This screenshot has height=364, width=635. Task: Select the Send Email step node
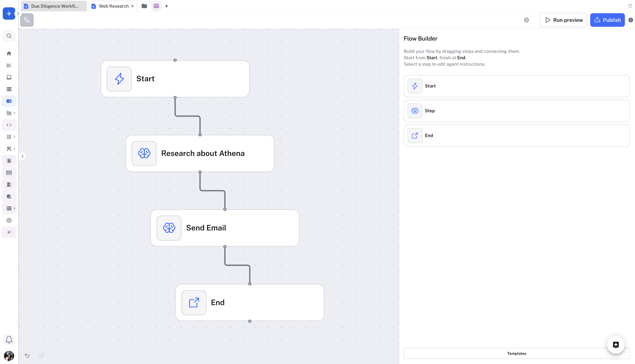pyautogui.click(x=225, y=228)
